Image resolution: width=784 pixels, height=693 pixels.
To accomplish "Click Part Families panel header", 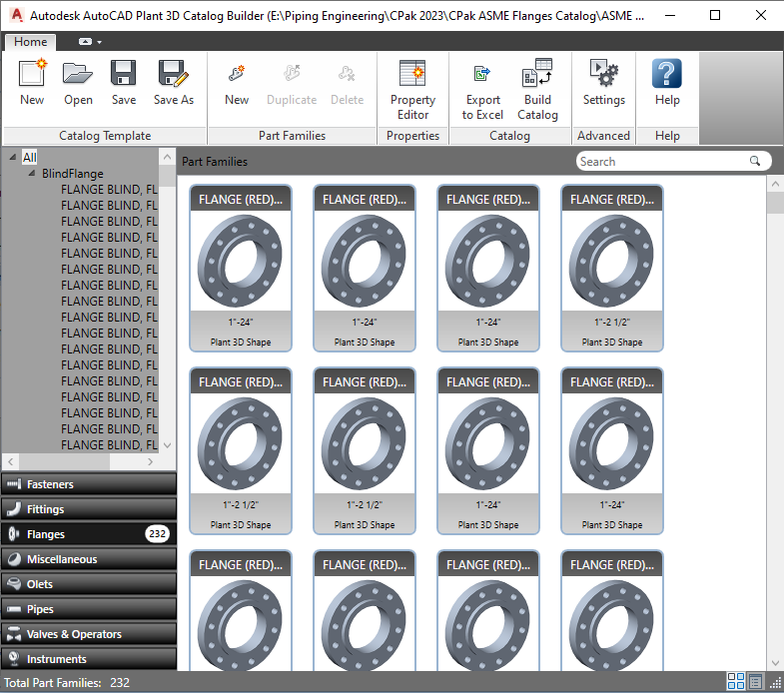I will tap(215, 162).
